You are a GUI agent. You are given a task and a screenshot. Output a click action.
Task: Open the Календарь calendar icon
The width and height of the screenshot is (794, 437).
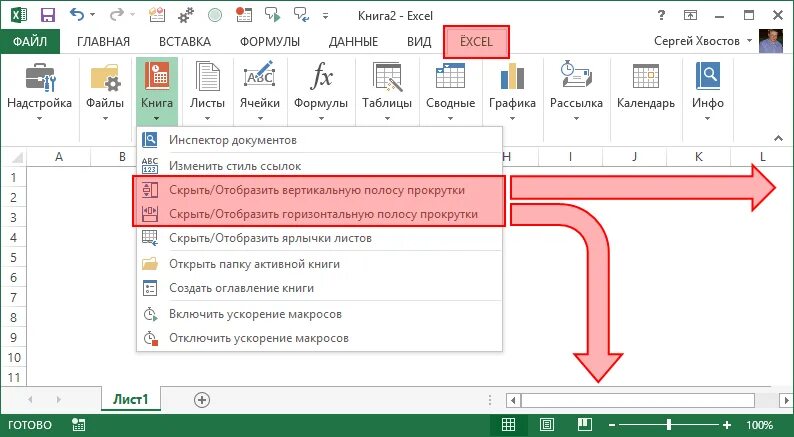pyautogui.click(x=646, y=76)
